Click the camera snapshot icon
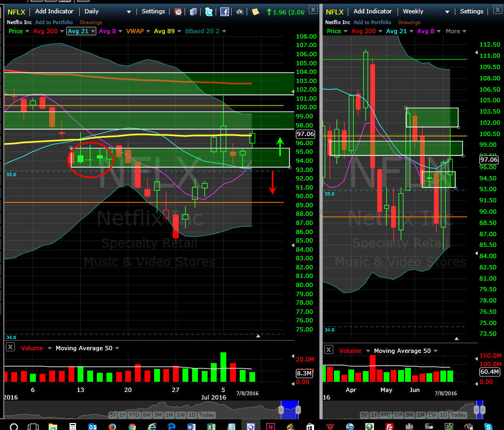The height and width of the screenshot is (430, 504). click(240, 12)
